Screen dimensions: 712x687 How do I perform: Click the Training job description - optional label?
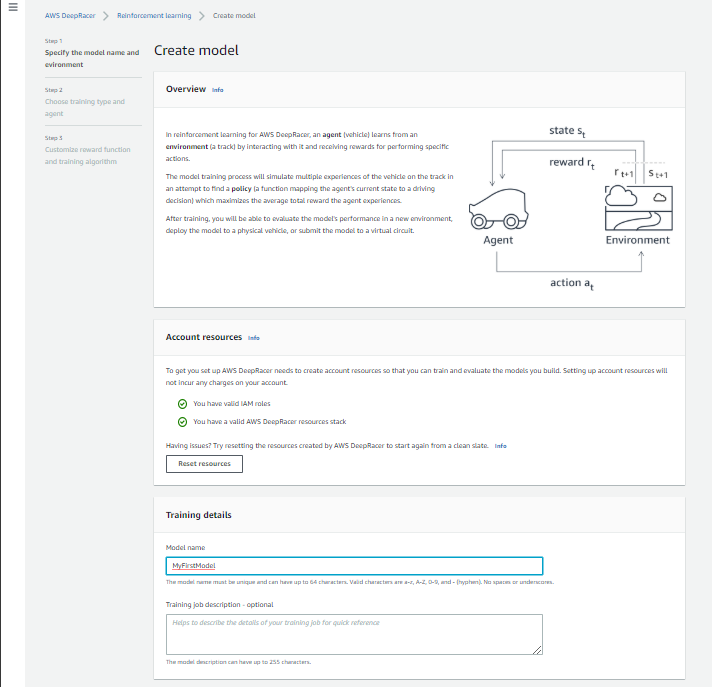[219, 605]
